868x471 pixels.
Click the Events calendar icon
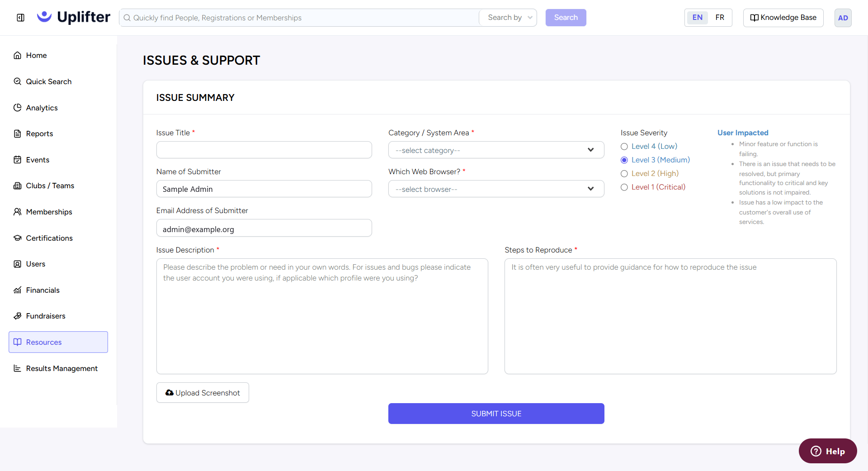coord(18,160)
